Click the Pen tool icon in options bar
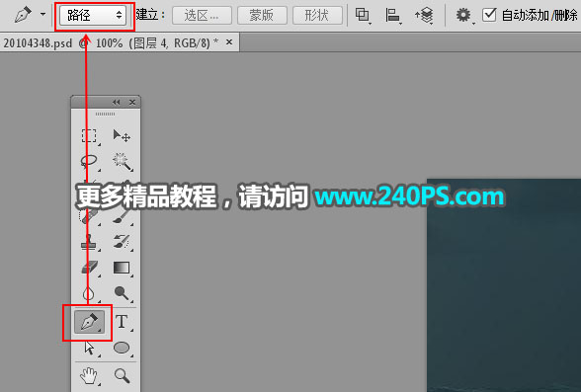Image resolution: width=581 pixels, height=392 pixels. tap(22, 15)
